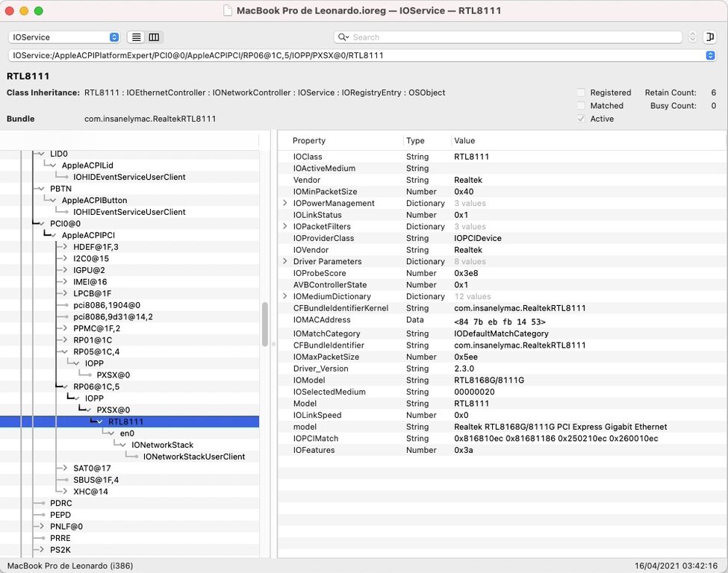Screen dimensions: 728x573
Task: Select the IOPCIMatch property row
Action: [x=503, y=439]
